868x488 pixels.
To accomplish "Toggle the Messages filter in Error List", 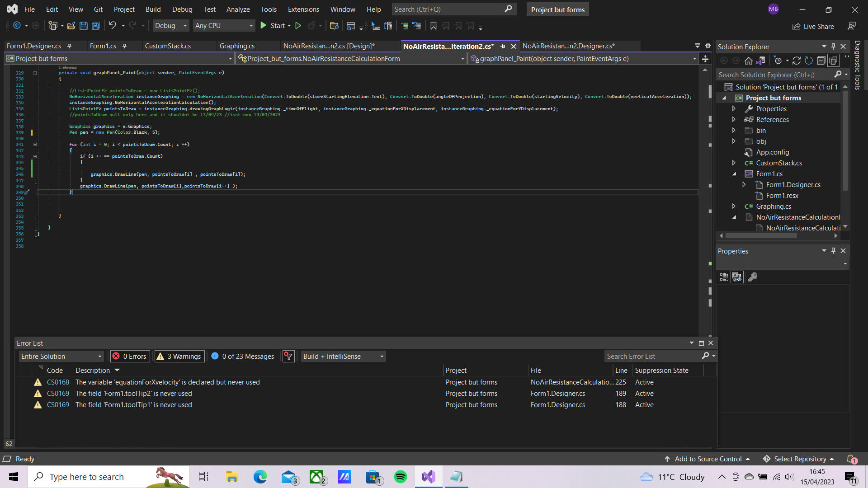I will (x=242, y=356).
